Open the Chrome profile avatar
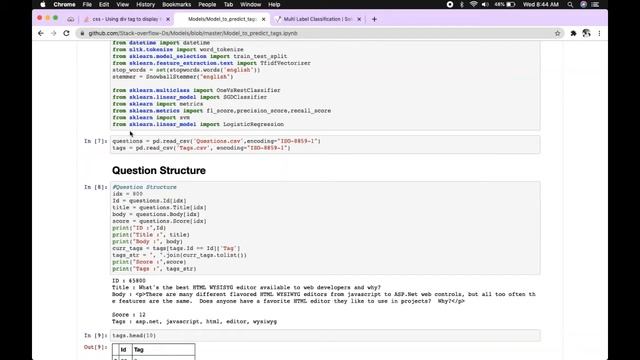Viewport: 640px width, 360px height. click(587, 33)
